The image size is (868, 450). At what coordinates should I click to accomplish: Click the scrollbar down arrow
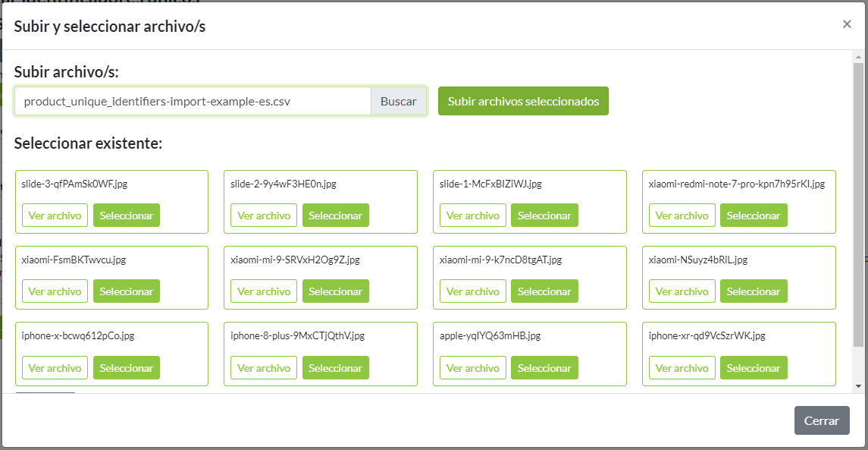[x=858, y=386]
